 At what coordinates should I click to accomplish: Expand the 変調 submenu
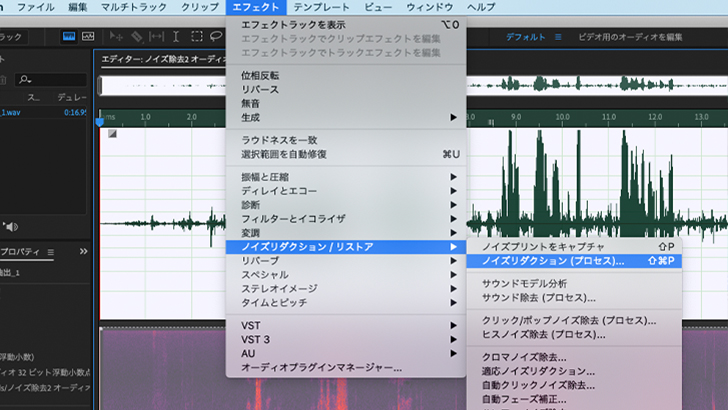[346, 233]
